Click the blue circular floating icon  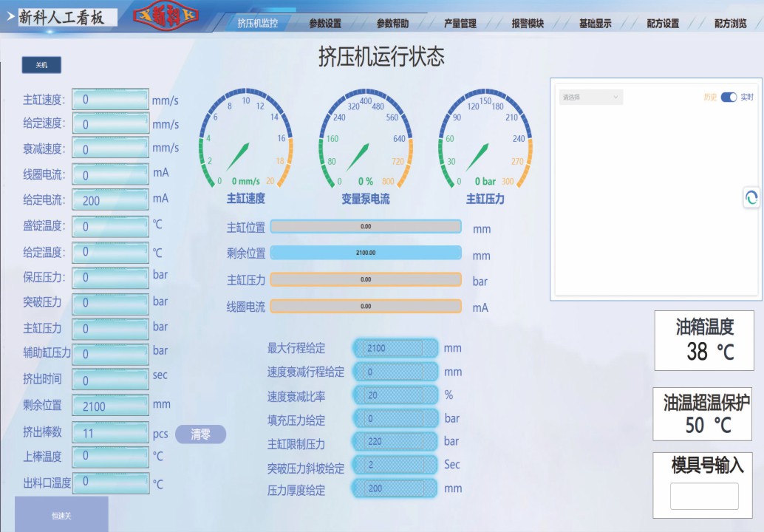751,197
